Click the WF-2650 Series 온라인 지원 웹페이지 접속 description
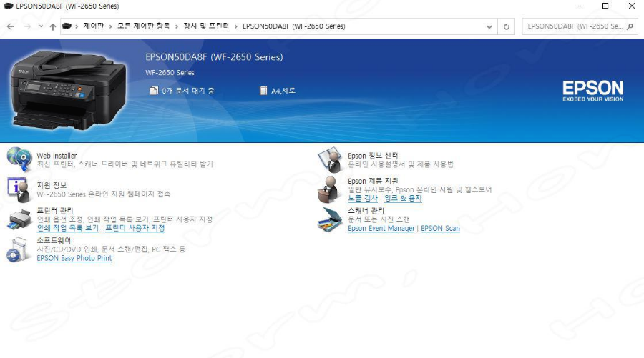This screenshot has width=644, height=358. [x=104, y=194]
